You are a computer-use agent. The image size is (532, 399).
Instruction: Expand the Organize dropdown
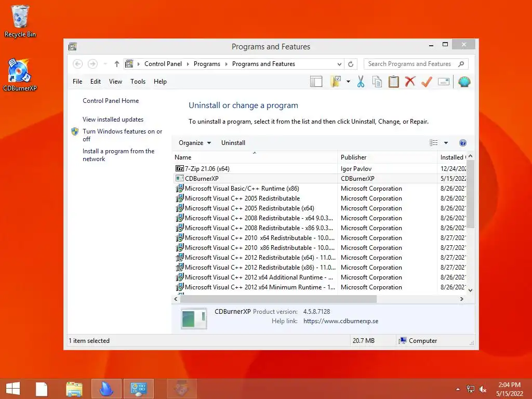195,143
